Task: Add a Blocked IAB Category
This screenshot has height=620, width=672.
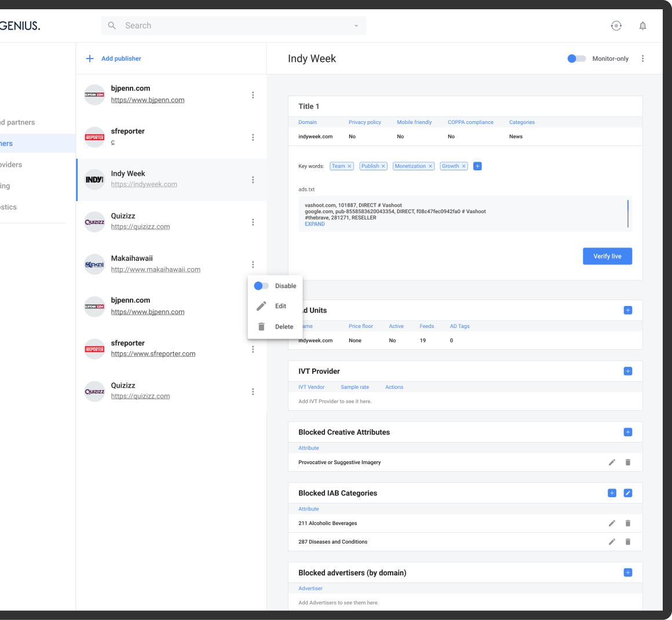Action: [612, 493]
